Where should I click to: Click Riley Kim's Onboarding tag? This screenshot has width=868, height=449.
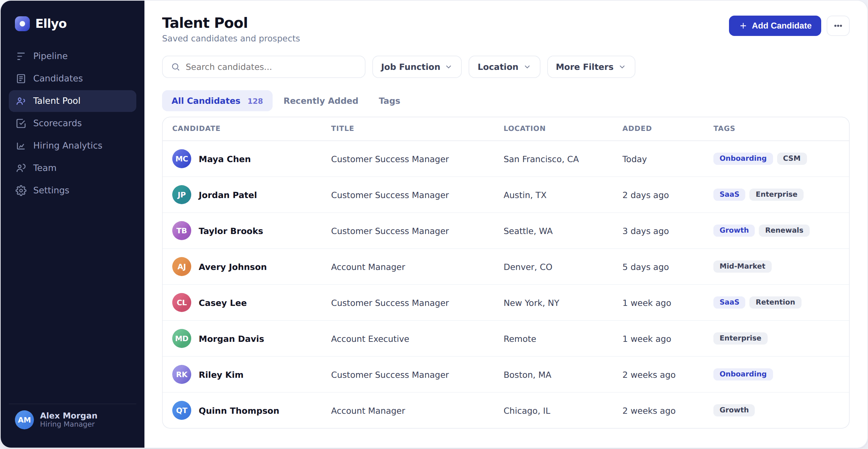[x=743, y=374]
